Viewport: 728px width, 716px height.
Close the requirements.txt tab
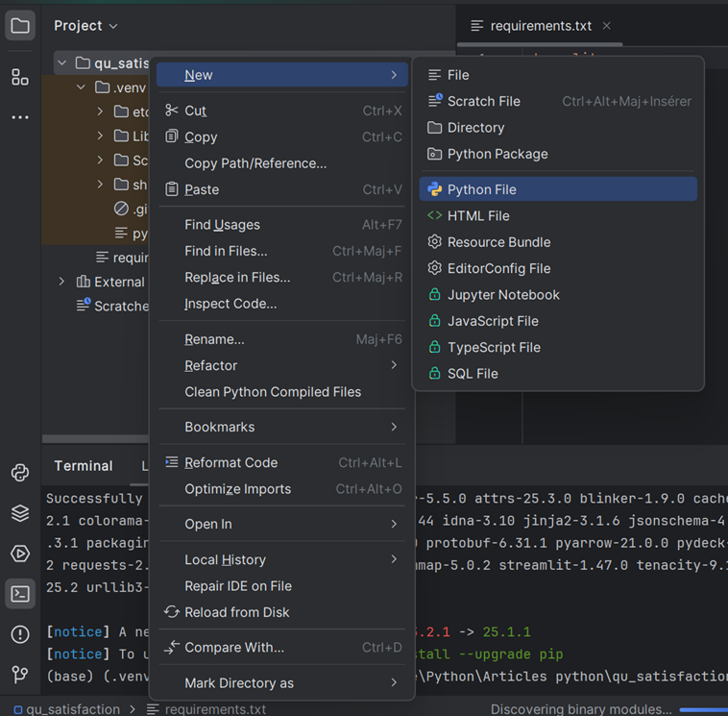click(x=606, y=26)
